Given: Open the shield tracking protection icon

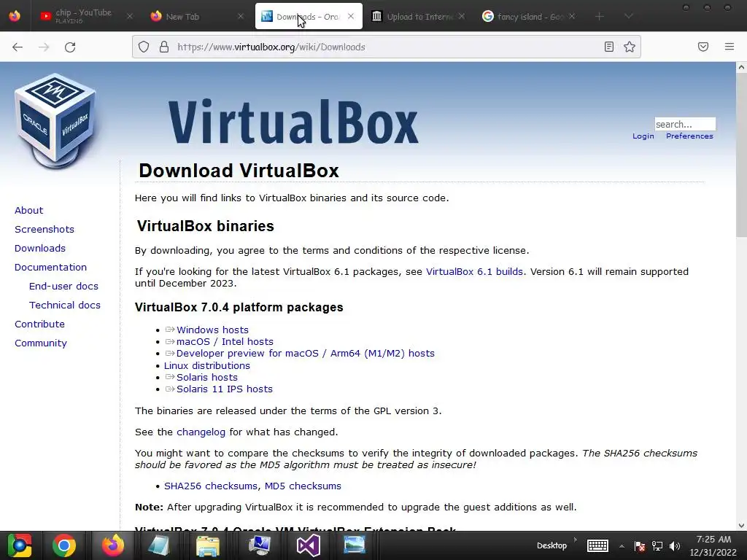Looking at the screenshot, I should 144,47.
